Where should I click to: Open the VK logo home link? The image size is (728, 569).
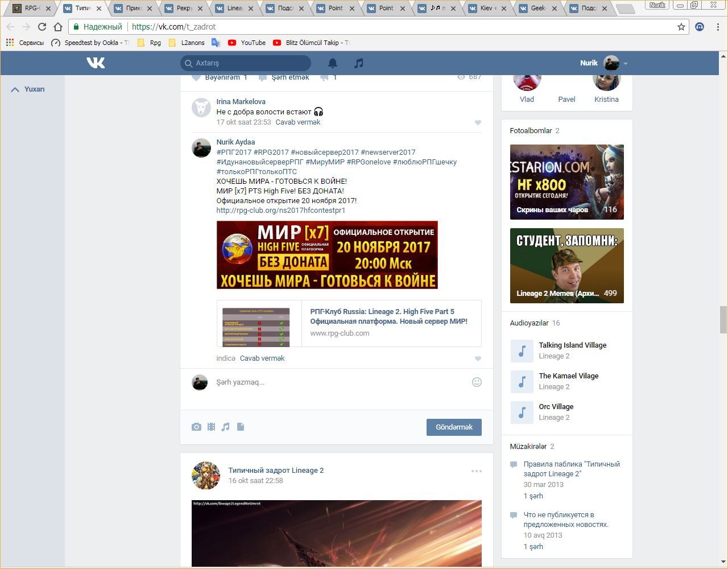tap(96, 63)
